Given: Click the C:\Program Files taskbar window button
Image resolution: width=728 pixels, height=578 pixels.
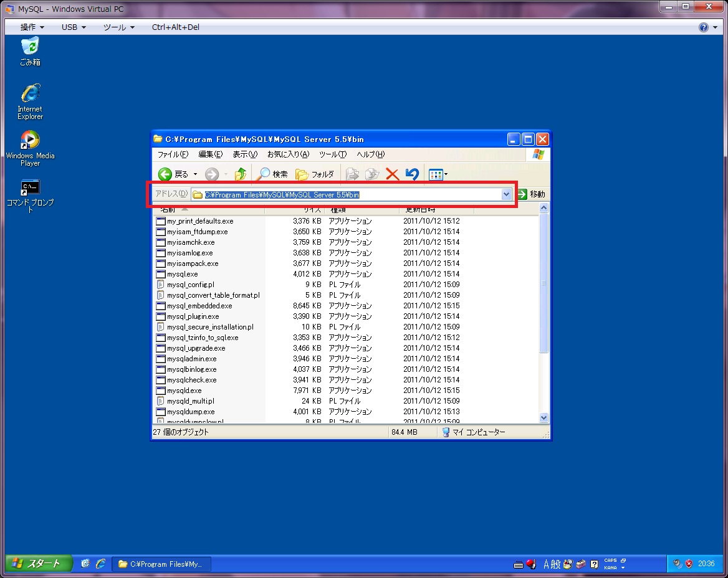Looking at the screenshot, I should [x=161, y=564].
